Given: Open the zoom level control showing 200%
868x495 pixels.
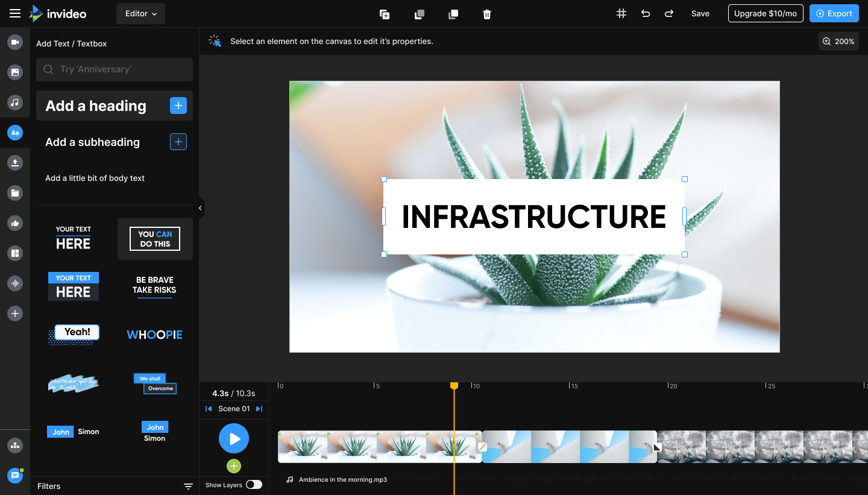Looking at the screenshot, I should coord(838,41).
